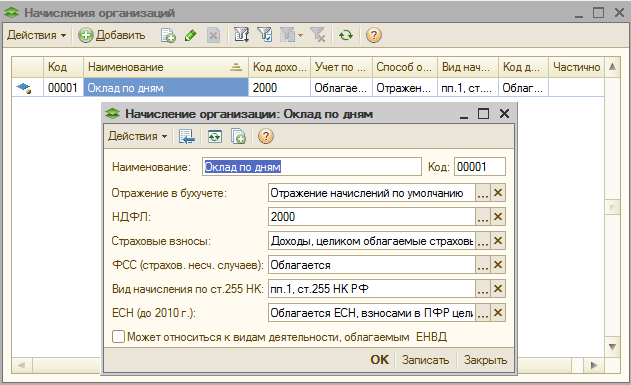
Task: Click the green pencil edit icon
Action: click(x=191, y=35)
